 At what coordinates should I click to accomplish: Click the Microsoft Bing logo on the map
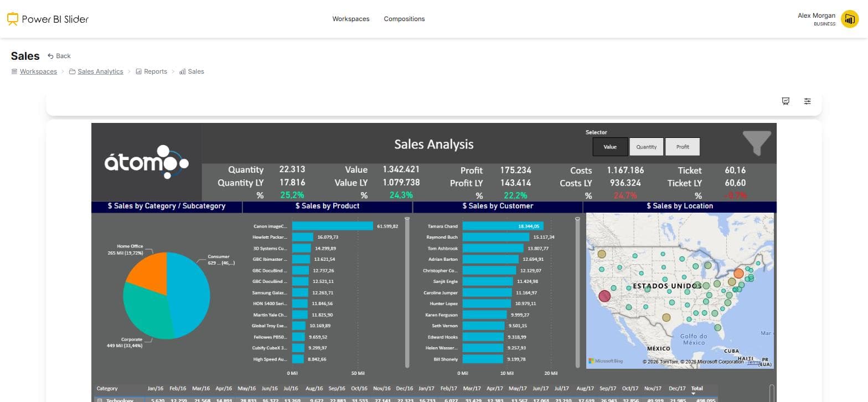606,361
